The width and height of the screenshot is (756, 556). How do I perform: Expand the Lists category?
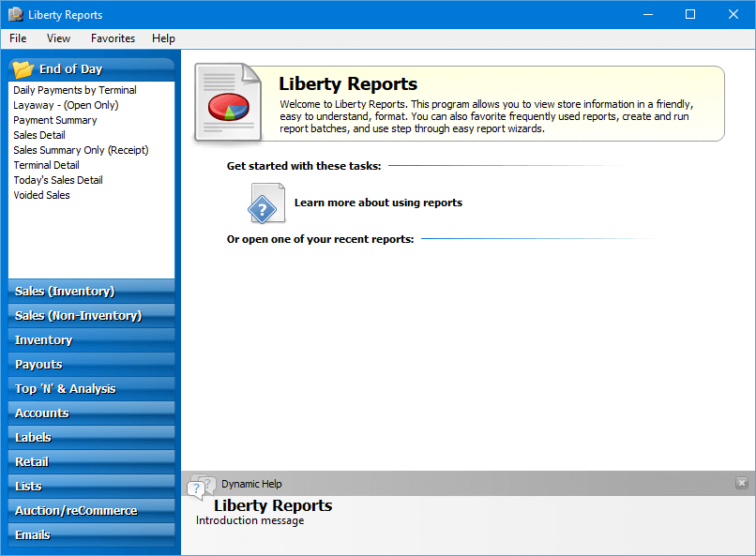tap(91, 486)
